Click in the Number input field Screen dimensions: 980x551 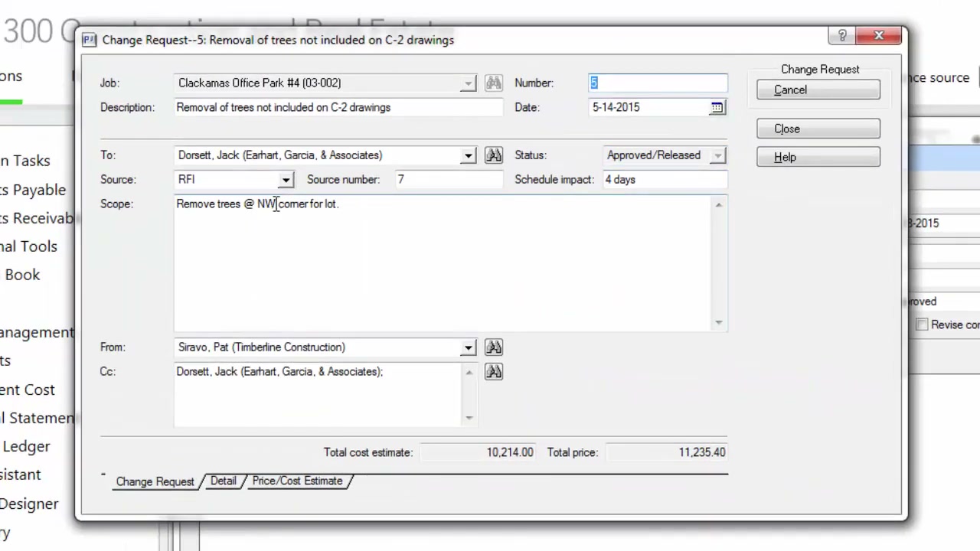point(658,83)
